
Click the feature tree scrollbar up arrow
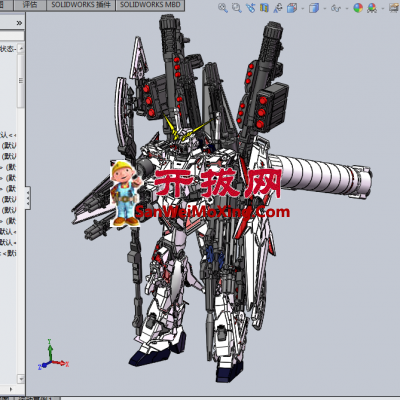click(21, 48)
